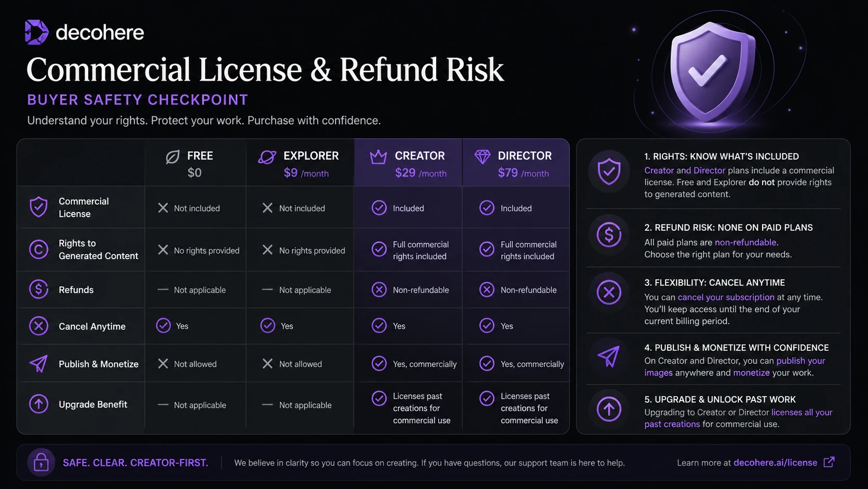The image size is (868, 489).
Task: Select the EXPLORER $9/month column header
Action: 300,163
